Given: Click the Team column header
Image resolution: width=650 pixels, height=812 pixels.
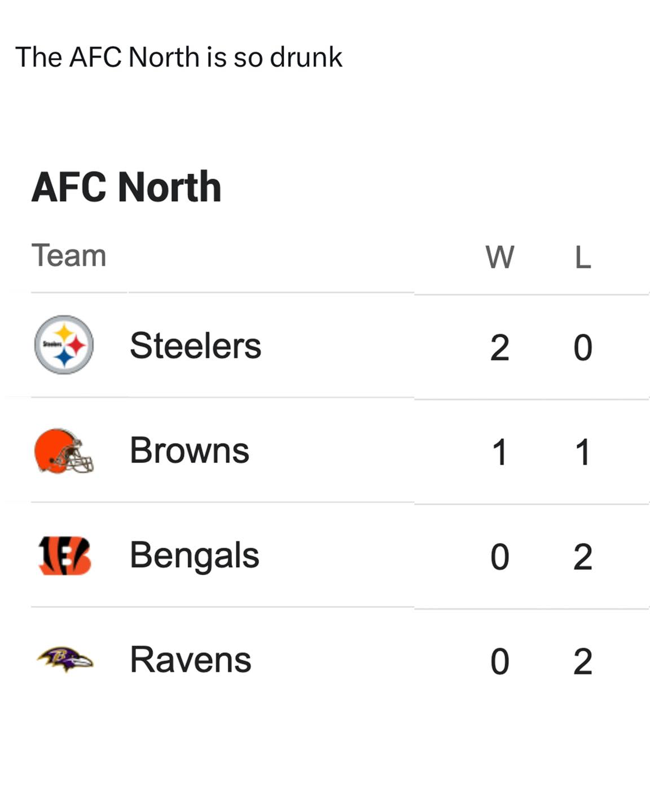Looking at the screenshot, I should tap(69, 255).
